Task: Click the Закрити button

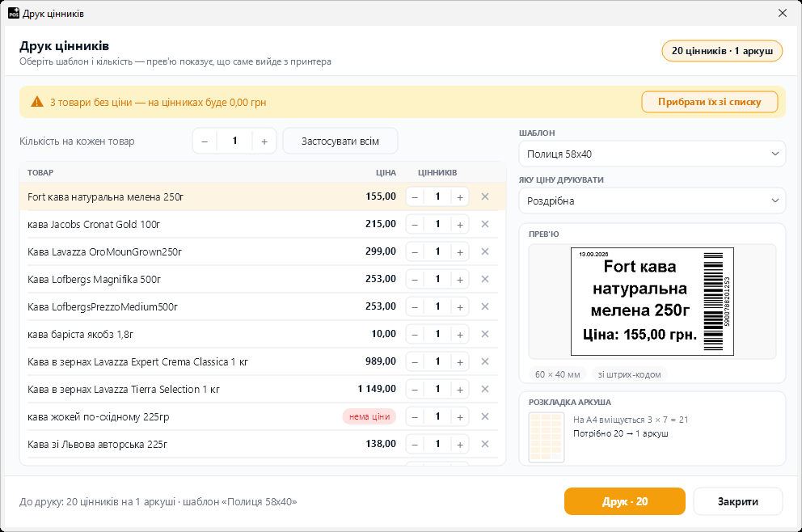Action: [737, 501]
